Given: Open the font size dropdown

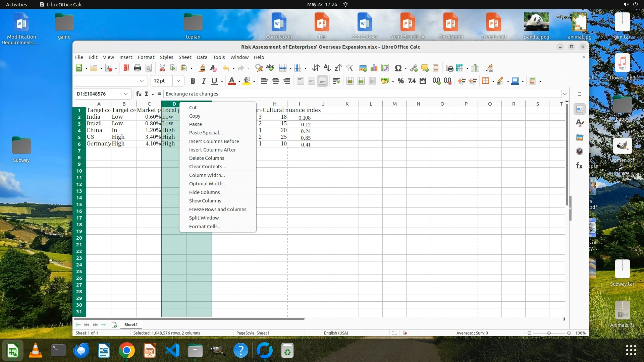Looking at the screenshot, I should click(178, 81).
